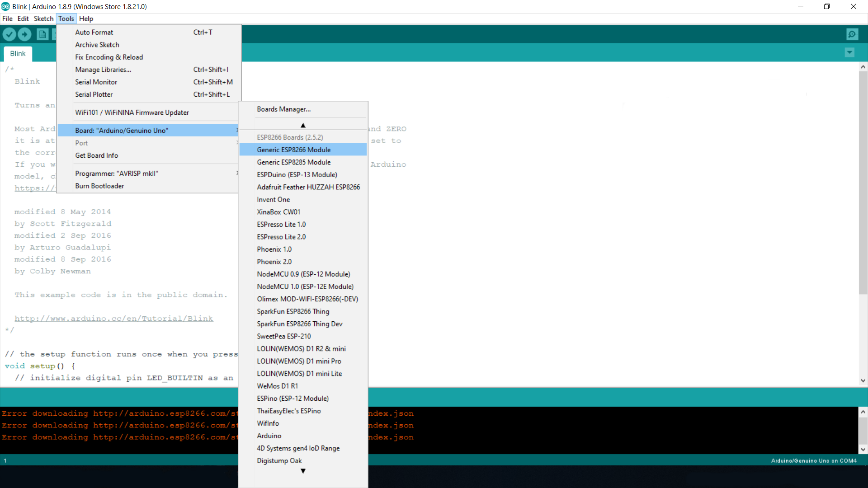Viewport: 868px width, 488px height.
Task: Choose LOLIN(WEMOS) D1 mini Pro
Action: (x=303, y=361)
